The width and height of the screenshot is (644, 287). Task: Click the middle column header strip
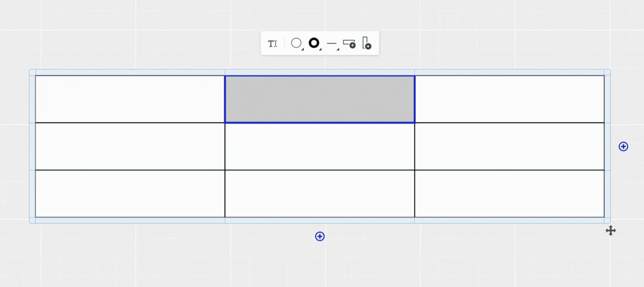coord(320,72)
